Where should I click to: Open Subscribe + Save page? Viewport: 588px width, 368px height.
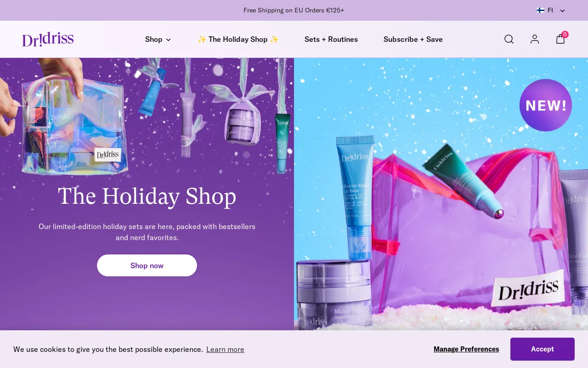point(413,39)
